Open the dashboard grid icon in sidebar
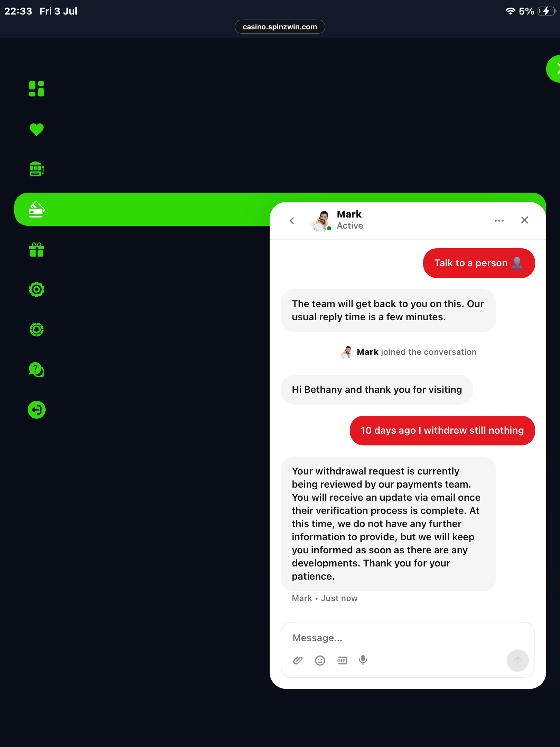The height and width of the screenshot is (747, 560). coord(37,89)
